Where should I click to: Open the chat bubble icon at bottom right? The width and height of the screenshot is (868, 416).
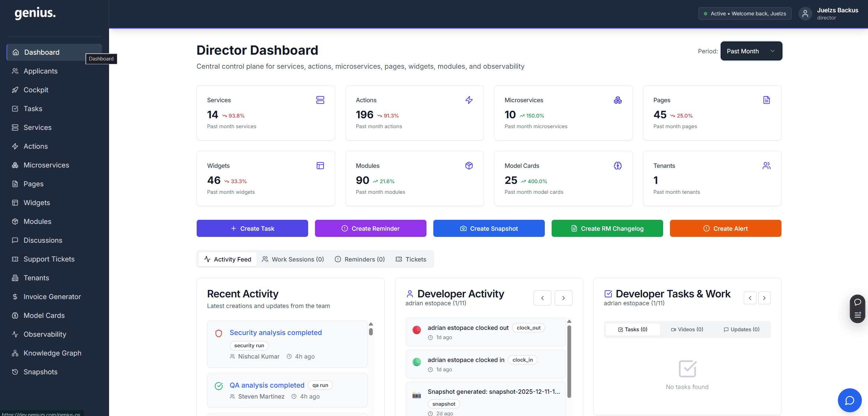pyautogui.click(x=850, y=400)
